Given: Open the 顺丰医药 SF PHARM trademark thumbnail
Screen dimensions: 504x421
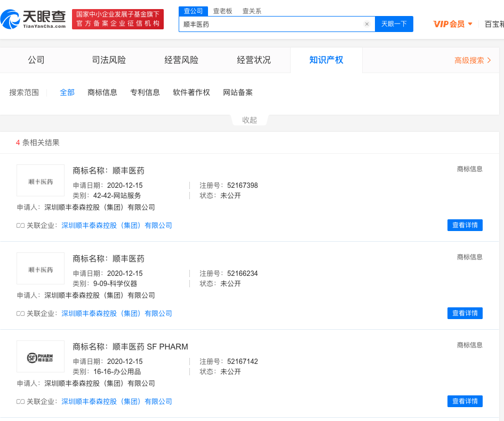Looking at the screenshot, I should [x=41, y=356].
